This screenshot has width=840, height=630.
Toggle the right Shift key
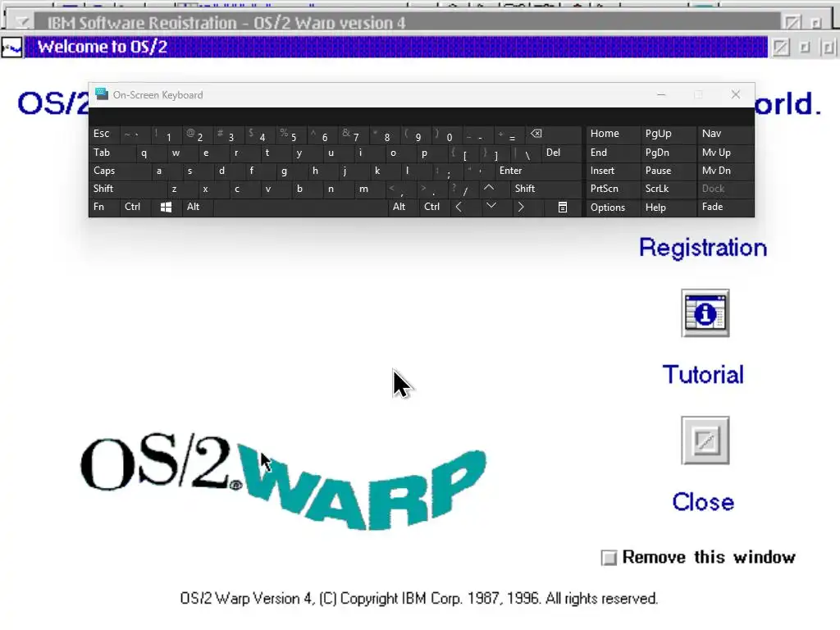click(x=546, y=189)
